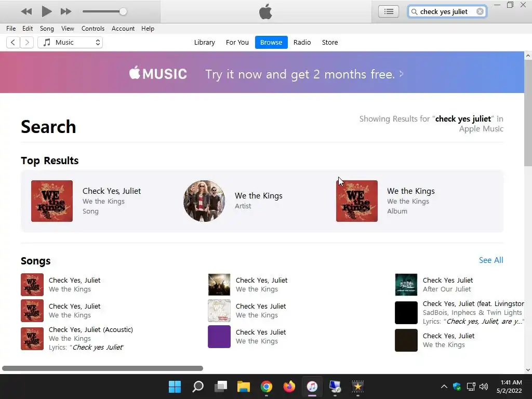This screenshot has height=399, width=532.
Task: Click the speaker volume tray icon
Action: 484,387
